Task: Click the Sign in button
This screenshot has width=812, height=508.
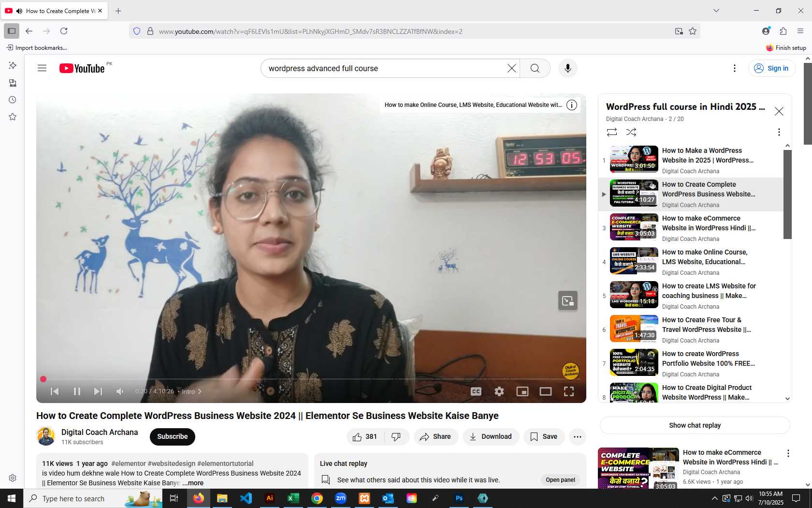Action: (x=772, y=68)
